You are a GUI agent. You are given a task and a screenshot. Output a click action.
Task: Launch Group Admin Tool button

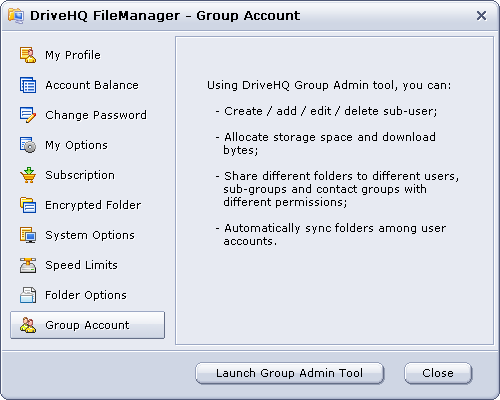pyautogui.click(x=290, y=373)
